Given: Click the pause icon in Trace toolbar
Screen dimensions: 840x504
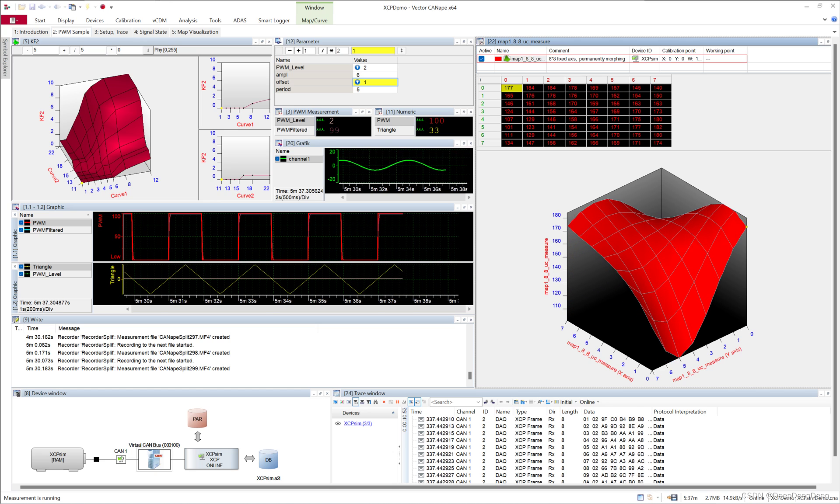Looking at the screenshot, I should (397, 402).
